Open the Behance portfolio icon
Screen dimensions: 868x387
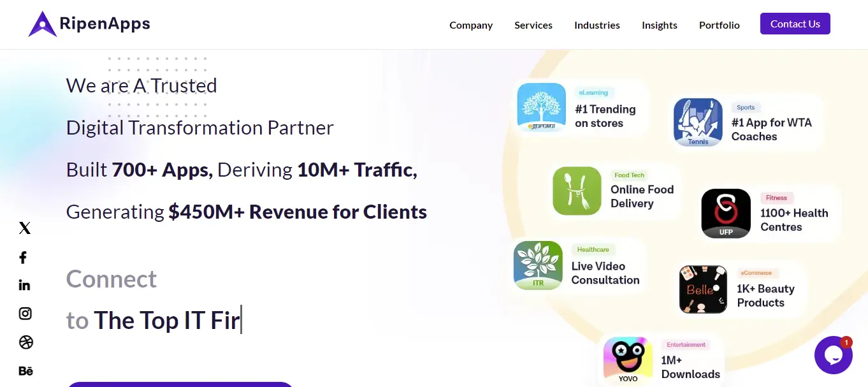(25, 370)
